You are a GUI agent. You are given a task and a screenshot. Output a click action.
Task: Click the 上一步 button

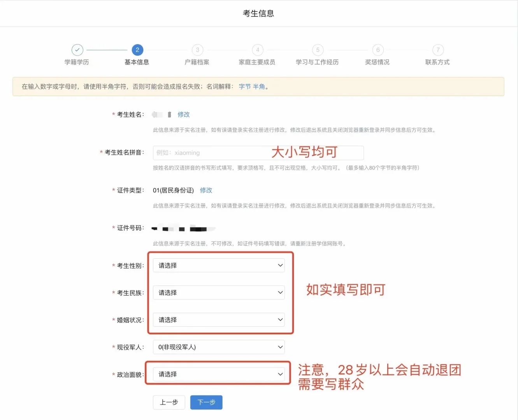point(169,402)
